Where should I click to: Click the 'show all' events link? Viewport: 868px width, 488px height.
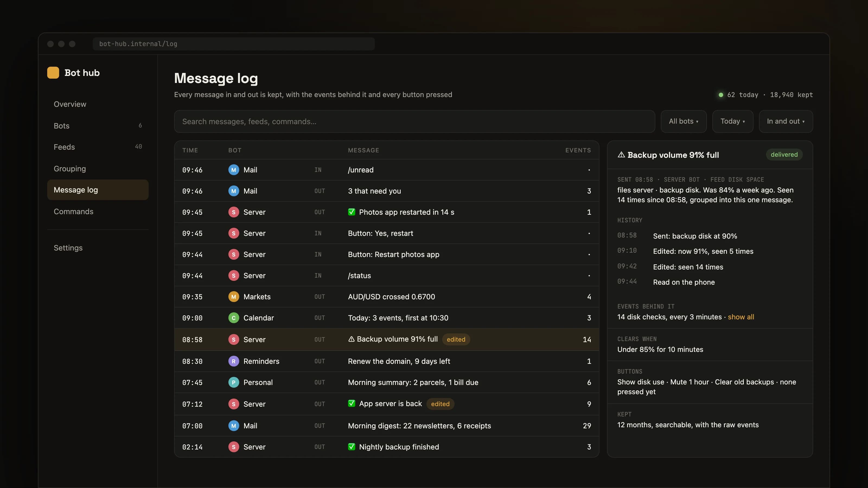click(x=741, y=317)
